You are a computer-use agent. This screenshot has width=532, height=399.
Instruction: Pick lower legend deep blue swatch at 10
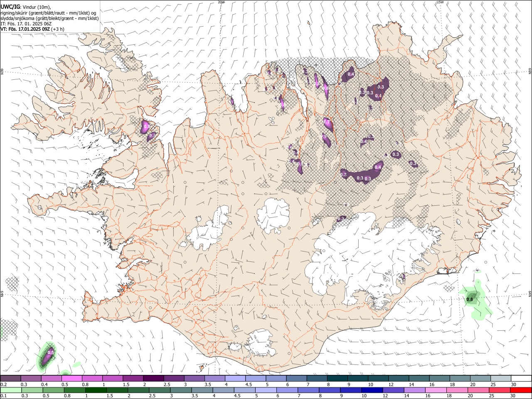[372, 390]
